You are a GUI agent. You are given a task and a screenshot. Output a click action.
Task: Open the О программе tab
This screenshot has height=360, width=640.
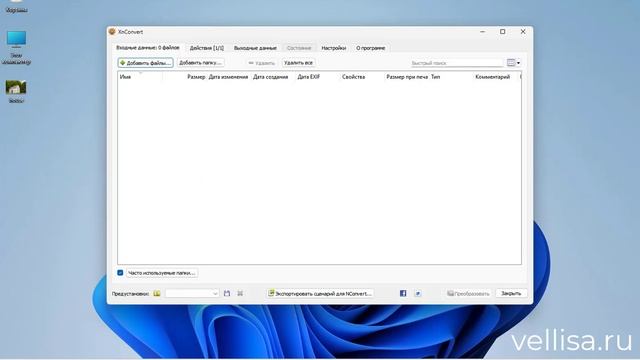coord(371,48)
